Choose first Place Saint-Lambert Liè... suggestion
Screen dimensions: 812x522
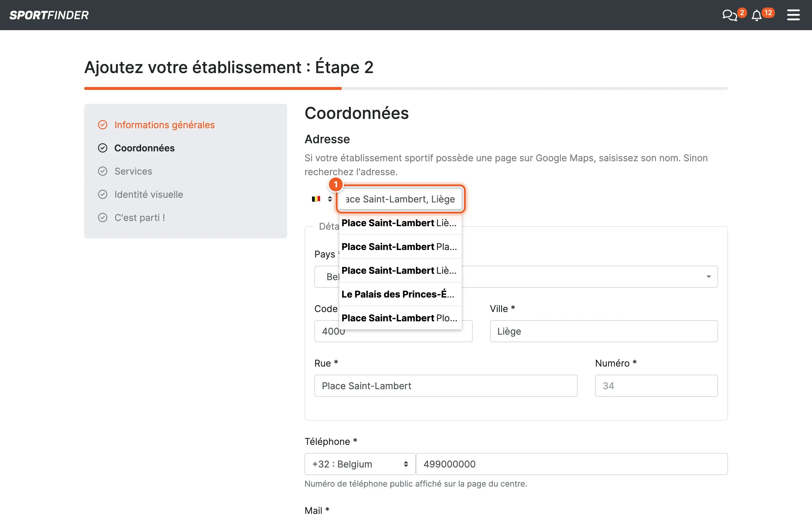pos(400,223)
